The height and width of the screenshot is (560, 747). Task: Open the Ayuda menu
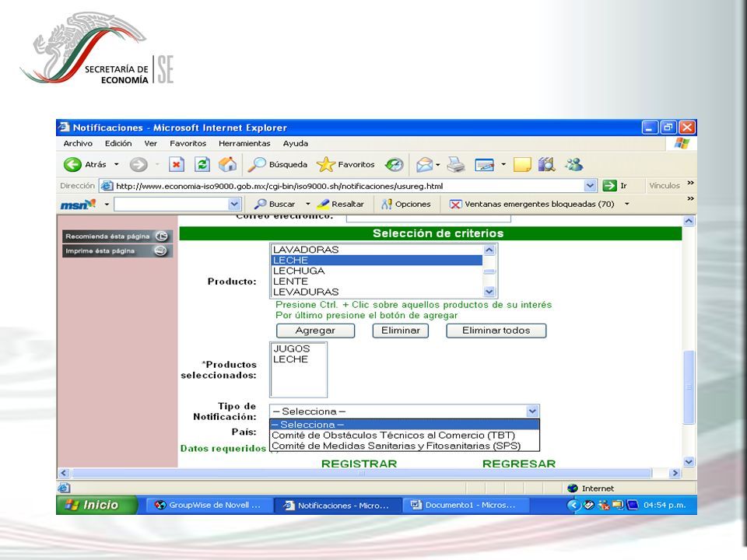(x=296, y=143)
